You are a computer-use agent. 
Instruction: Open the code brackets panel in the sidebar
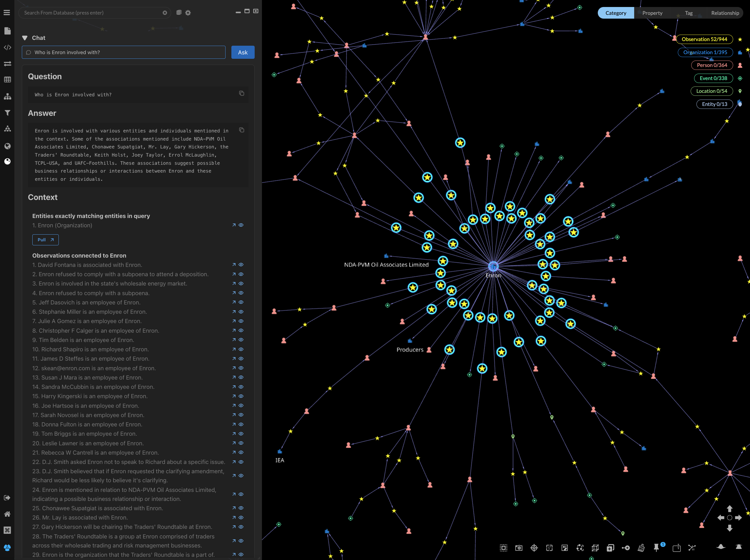[8, 47]
